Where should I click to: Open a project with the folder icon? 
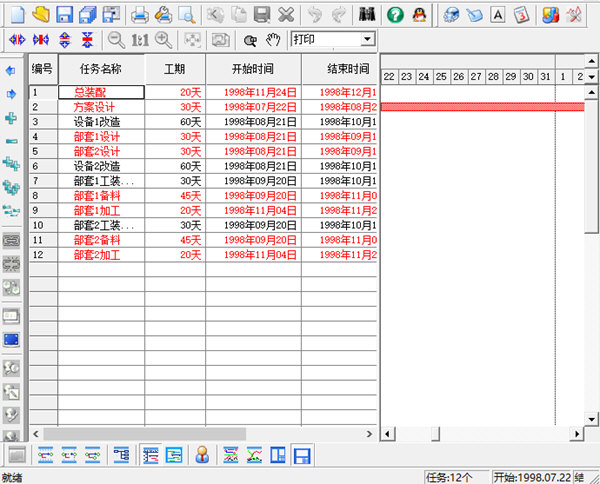click(40, 14)
